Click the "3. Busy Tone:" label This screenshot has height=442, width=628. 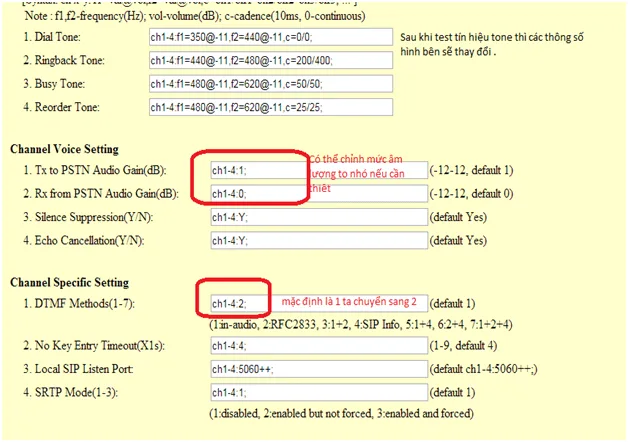coord(54,84)
